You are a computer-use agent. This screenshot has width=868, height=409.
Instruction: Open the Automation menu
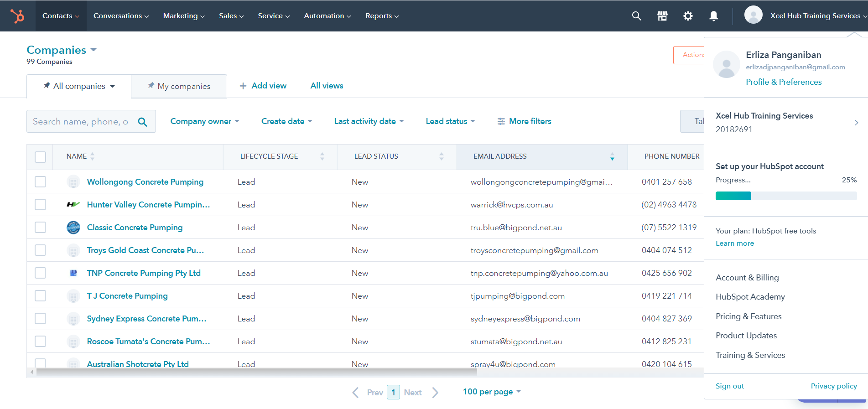point(327,16)
